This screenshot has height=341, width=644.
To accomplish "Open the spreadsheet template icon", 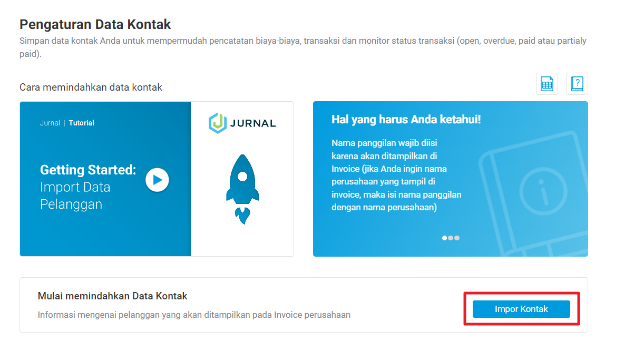I will coord(547,84).
